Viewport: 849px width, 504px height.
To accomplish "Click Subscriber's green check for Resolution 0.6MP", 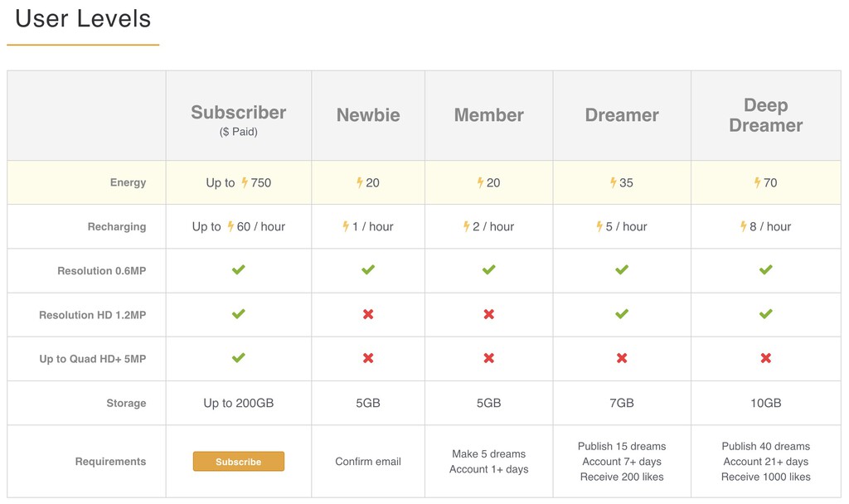I will [x=239, y=269].
